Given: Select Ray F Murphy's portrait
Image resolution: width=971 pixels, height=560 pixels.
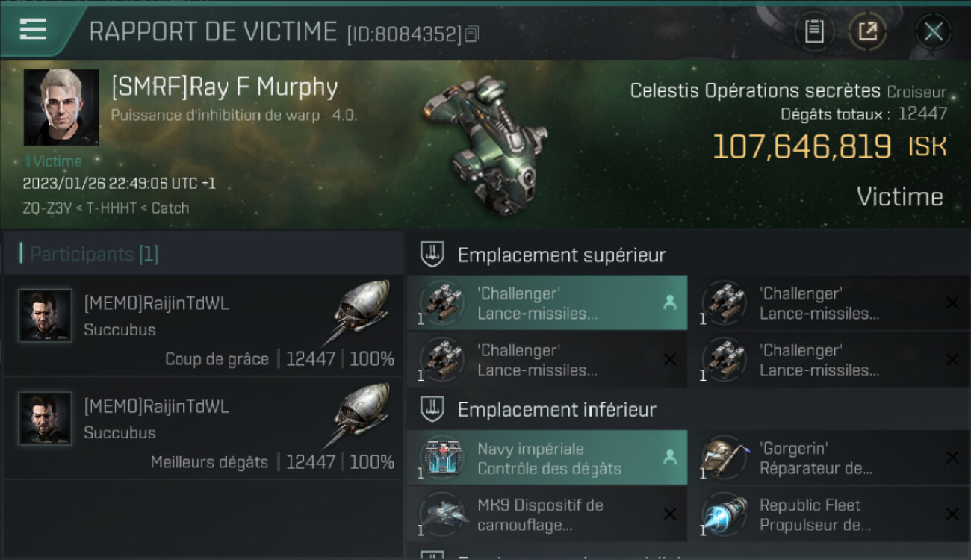Looking at the screenshot, I should [61, 108].
